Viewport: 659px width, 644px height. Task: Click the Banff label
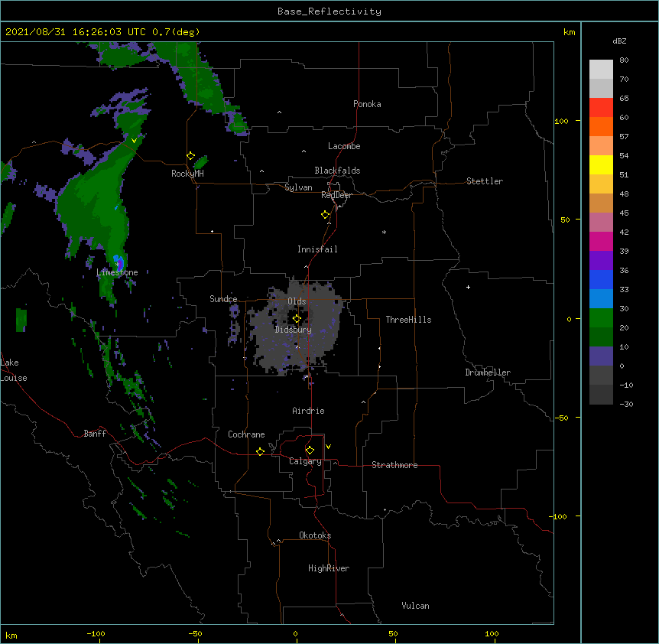(95, 434)
